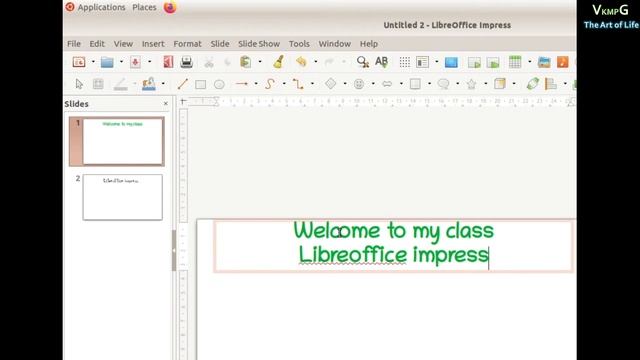
Task: Open the Tools menu
Action: pyautogui.click(x=299, y=44)
